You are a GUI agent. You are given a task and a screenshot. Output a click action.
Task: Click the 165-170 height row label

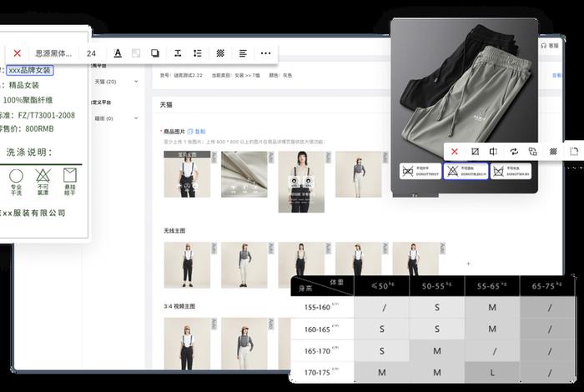(322, 350)
